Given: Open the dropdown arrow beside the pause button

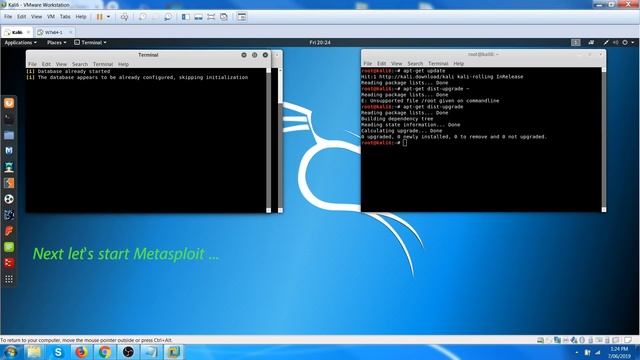Looking at the screenshot, I should coord(108,17).
